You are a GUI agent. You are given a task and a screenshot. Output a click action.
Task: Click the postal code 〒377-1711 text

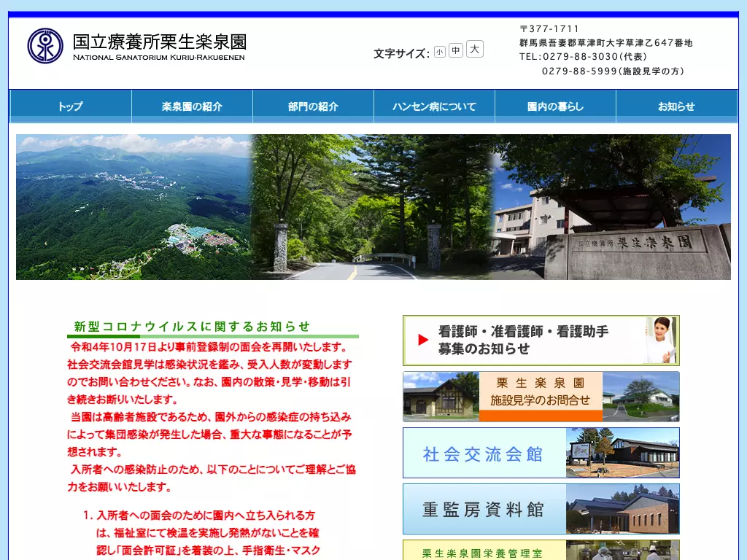(549, 29)
